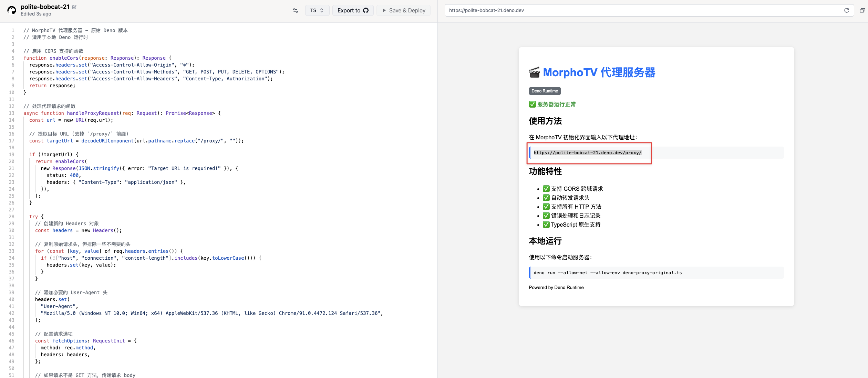
Task: Expand the TS language dropdown
Action: (x=317, y=10)
